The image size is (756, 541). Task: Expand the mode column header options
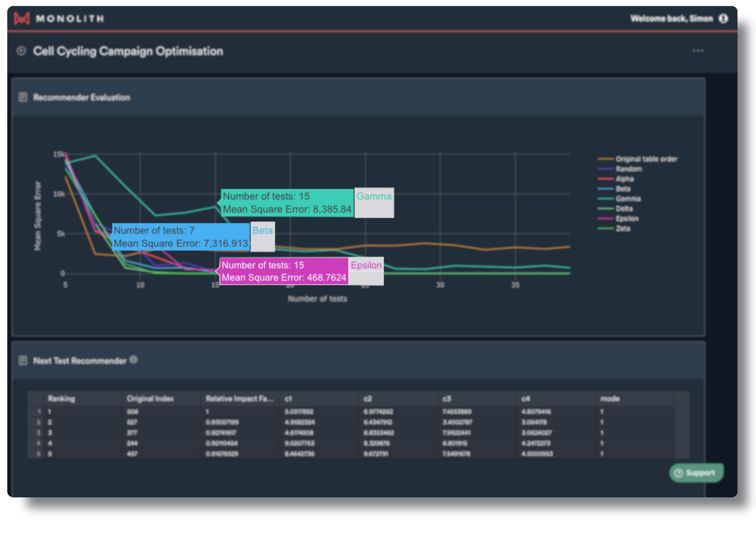[610, 398]
